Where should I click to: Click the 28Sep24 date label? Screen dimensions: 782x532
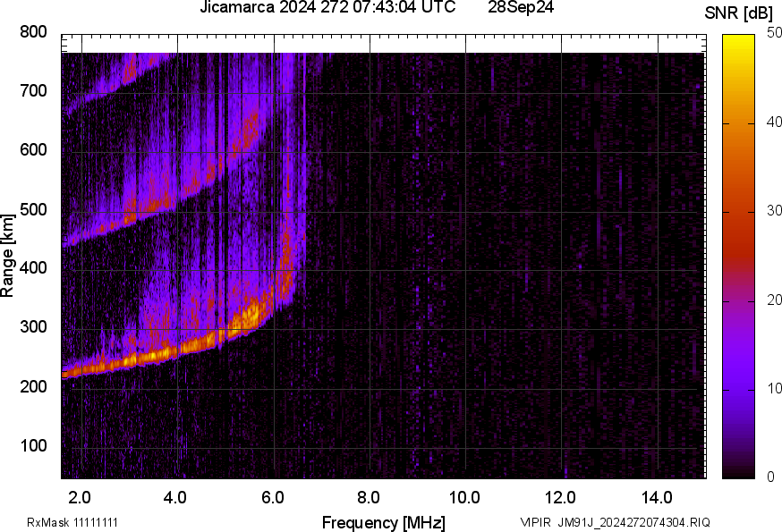click(x=522, y=8)
